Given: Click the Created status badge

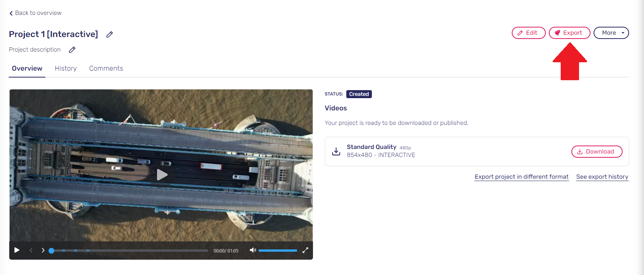Looking at the screenshot, I should point(359,94).
